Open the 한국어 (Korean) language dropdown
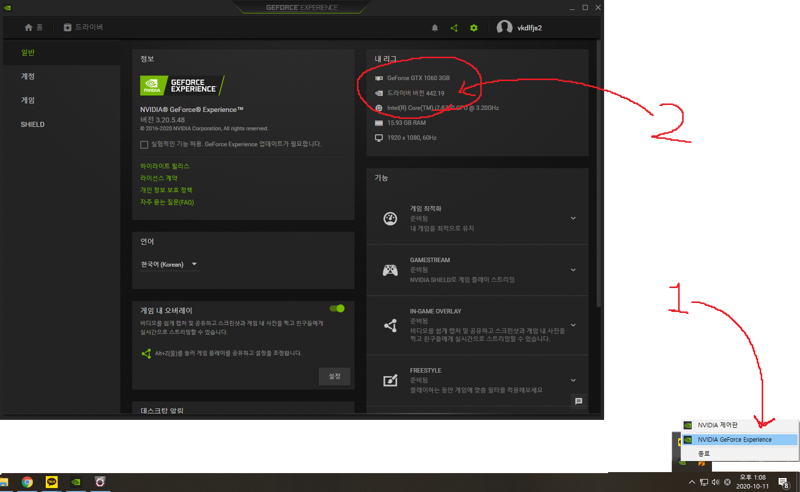 tap(169, 264)
